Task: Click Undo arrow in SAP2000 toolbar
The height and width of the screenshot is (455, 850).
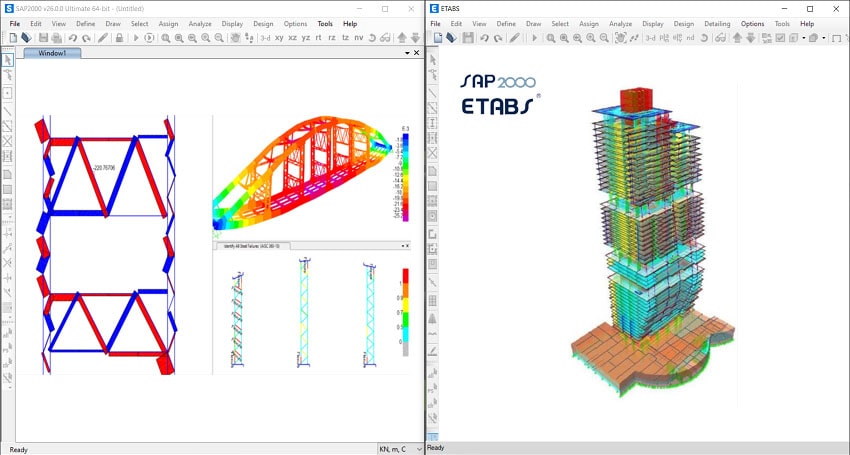Action: pyautogui.click(x=73, y=38)
